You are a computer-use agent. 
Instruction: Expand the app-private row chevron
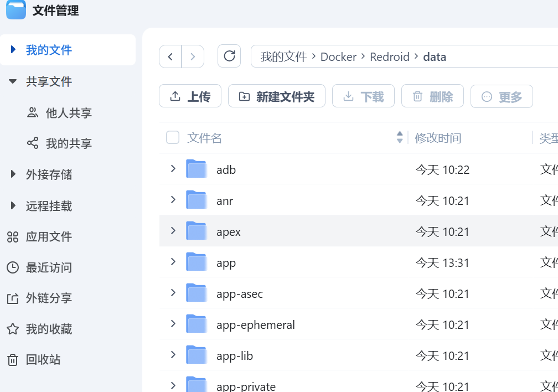(x=173, y=385)
